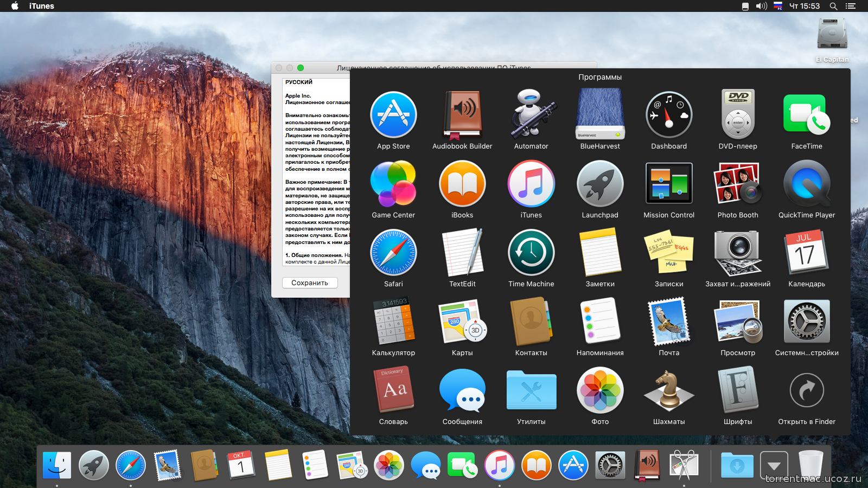Click Открыть в Finder in stack
This screenshot has height=488, width=868.
click(807, 390)
